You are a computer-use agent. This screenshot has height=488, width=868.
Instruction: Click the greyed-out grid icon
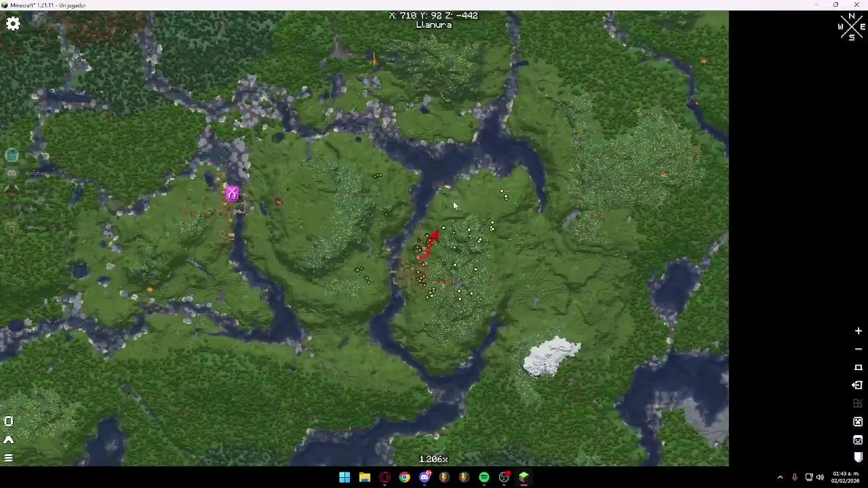coord(858,403)
